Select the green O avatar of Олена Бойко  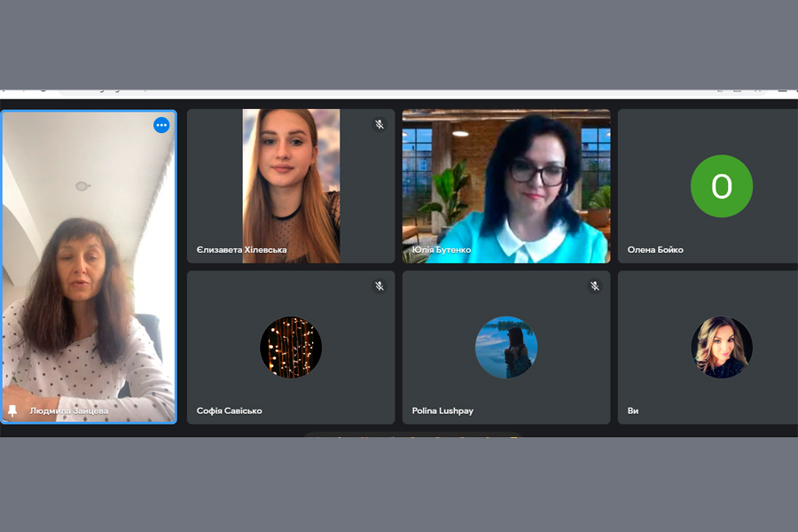pyautogui.click(x=721, y=186)
